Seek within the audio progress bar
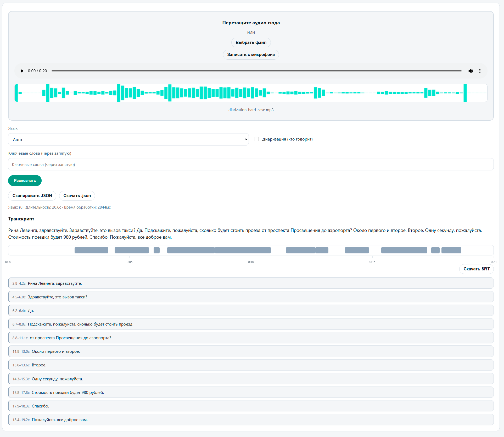Image resolution: width=504 pixels, height=437 pixels. pyautogui.click(x=256, y=71)
